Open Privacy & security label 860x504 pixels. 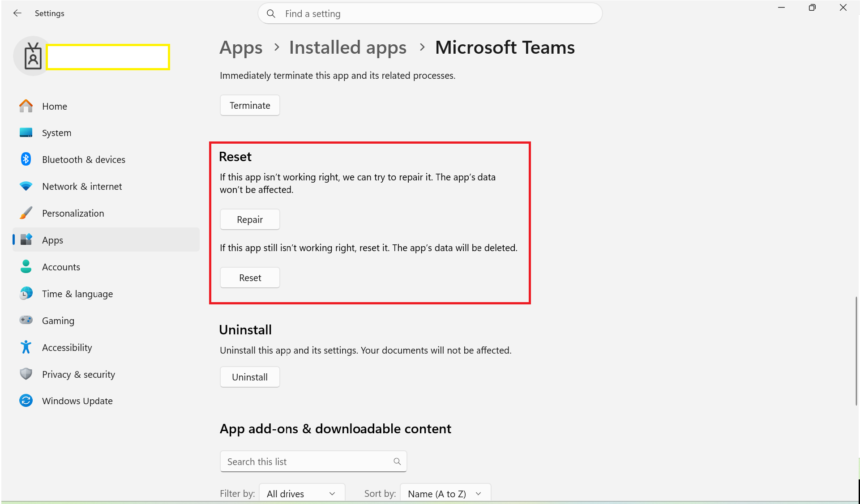pos(78,374)
